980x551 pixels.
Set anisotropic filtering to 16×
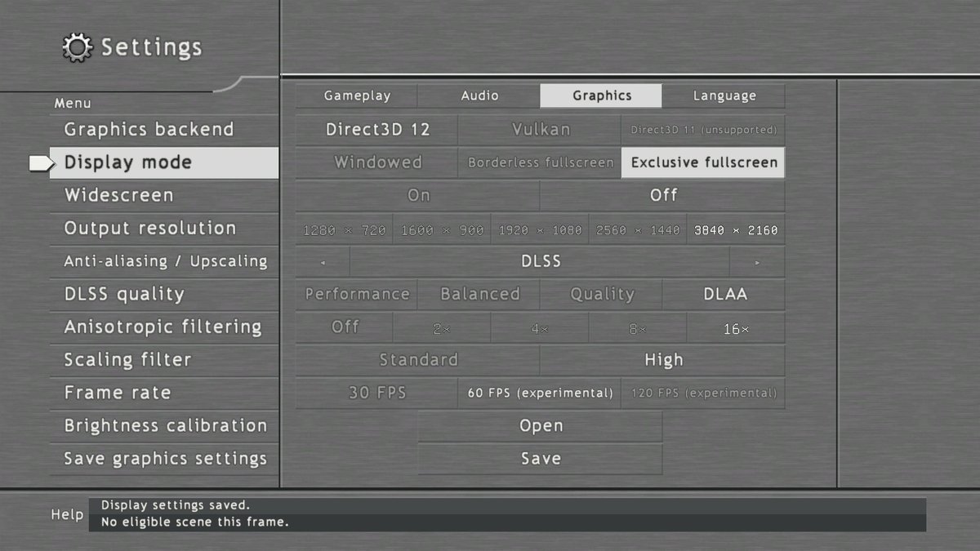736,327
